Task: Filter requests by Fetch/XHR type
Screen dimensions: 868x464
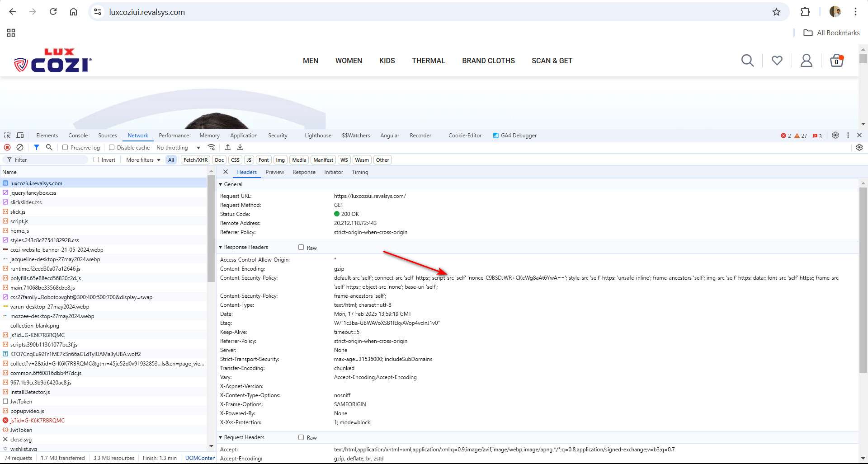Action: pyautogui.click(x=195, y=160)
